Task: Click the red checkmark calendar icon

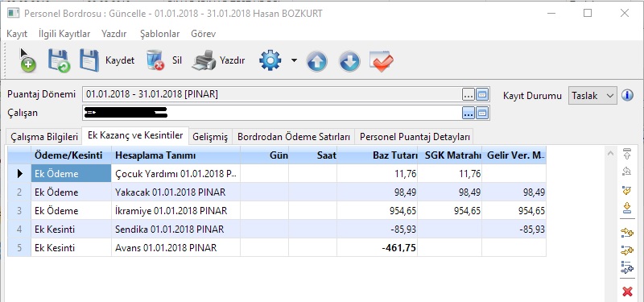Action: (382, 61)
